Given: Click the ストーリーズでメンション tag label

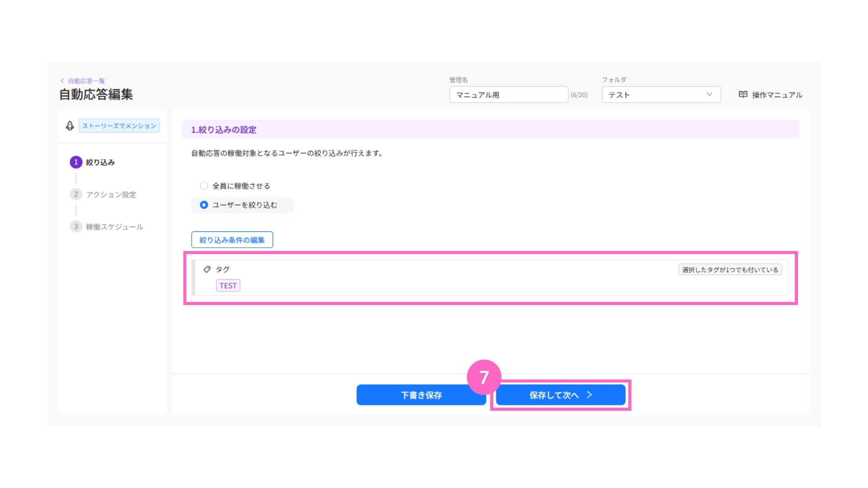Looking at the screenshot, I should pyautogui.click(x=119, y=126).
